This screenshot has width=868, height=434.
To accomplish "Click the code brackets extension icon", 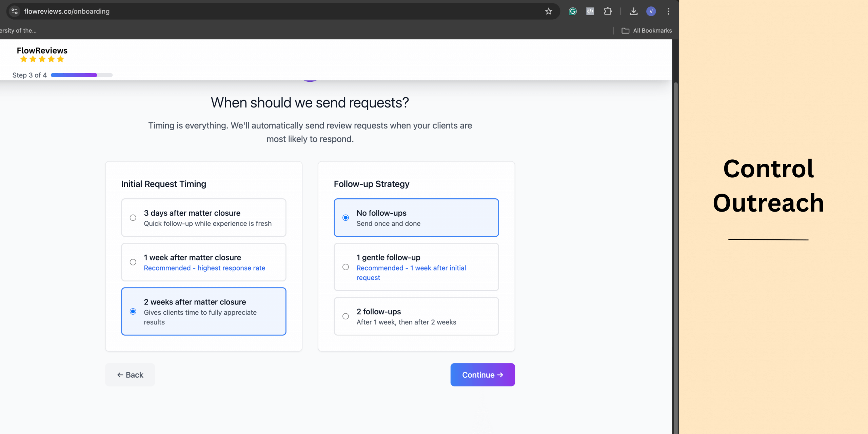I will pos(590,11).
